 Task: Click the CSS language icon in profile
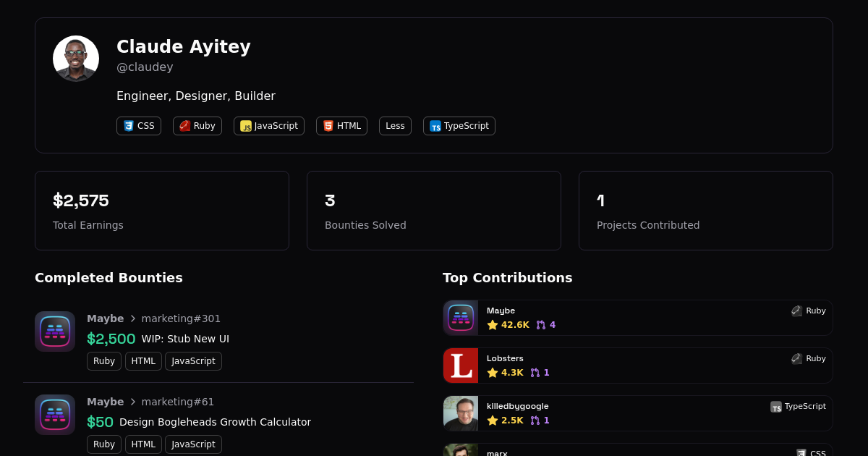click(129, 126)
